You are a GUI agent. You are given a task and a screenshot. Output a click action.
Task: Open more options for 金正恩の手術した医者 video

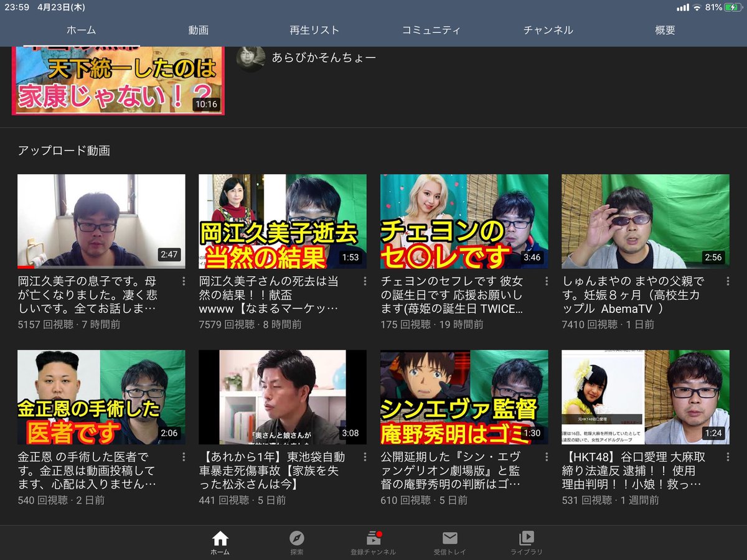(x=184, y=457)
